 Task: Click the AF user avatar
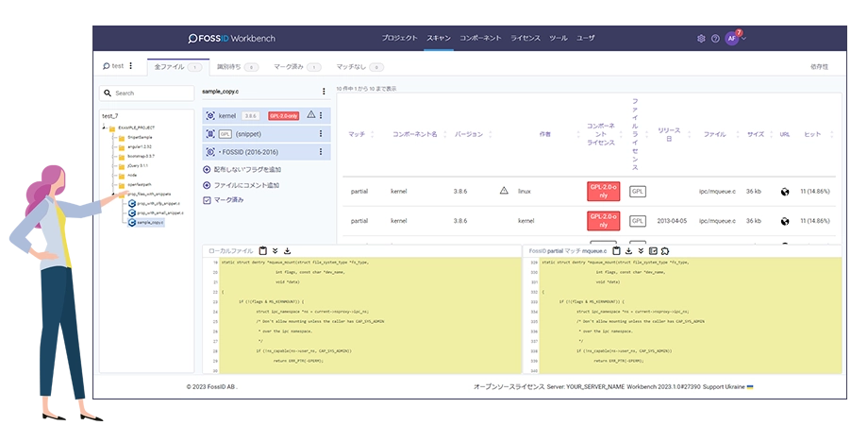pos(732,38)
